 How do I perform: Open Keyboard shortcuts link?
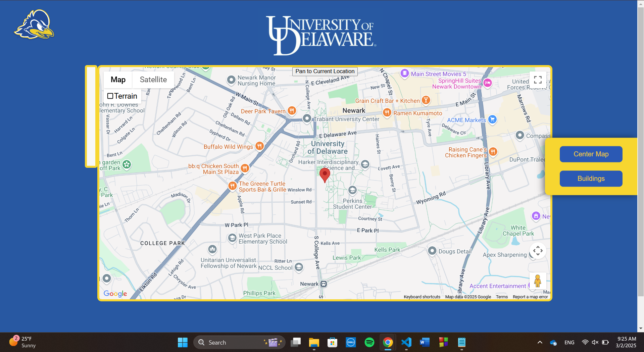[422, 297]
